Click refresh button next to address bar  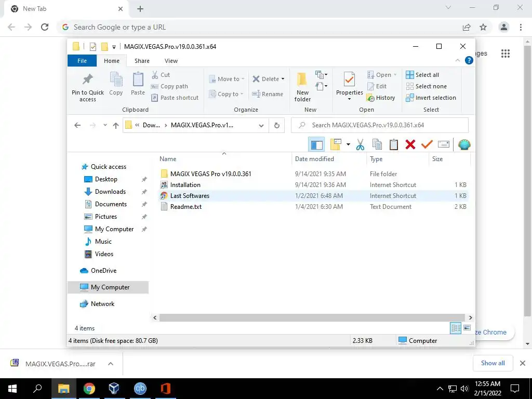[277, 125]
